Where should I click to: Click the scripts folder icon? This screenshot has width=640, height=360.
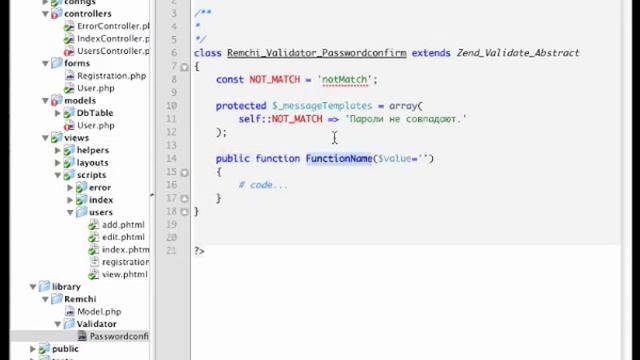[x=69, y=175]
